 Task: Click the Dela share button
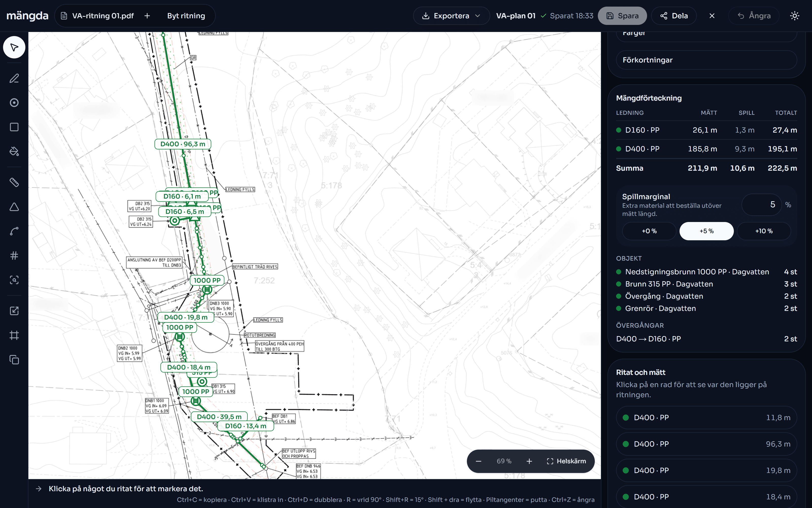click(674, 16)
